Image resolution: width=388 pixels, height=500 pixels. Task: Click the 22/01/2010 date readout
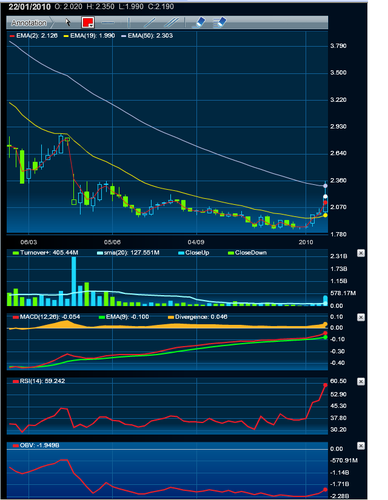(29, 7)
